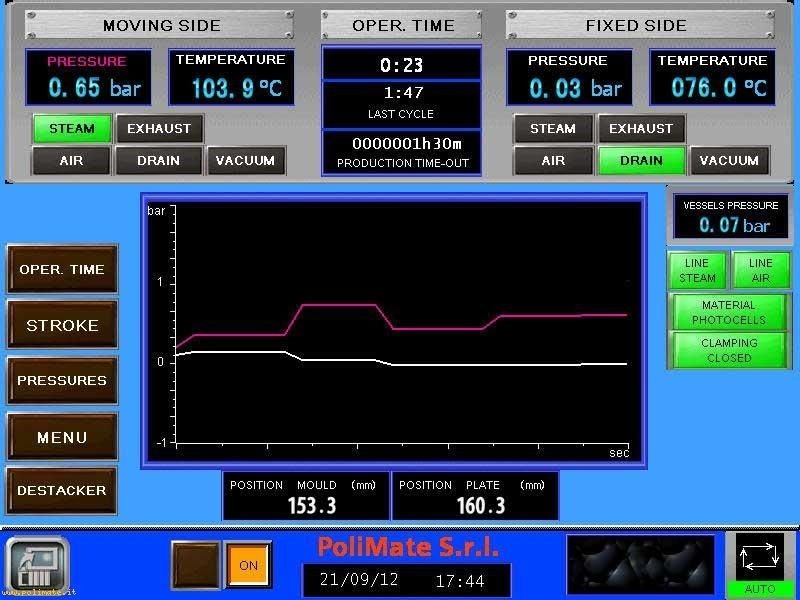The height and width of the screenshot is (600, 800).
Task: Open the OPER. TIME page
Action: pos(62,269)
